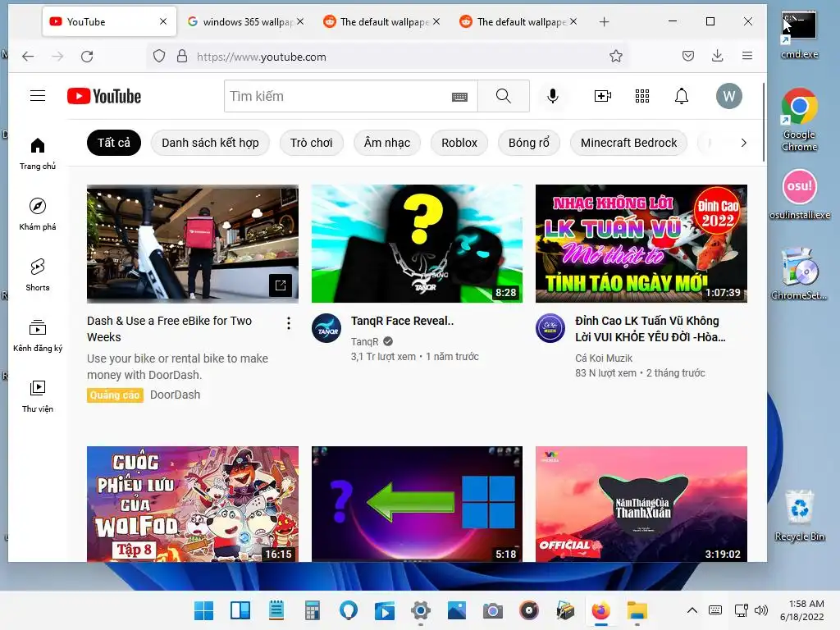The image size is (840, 630).
Task: Open more options for DoorDash ad
Action: [x=288, y=323]
